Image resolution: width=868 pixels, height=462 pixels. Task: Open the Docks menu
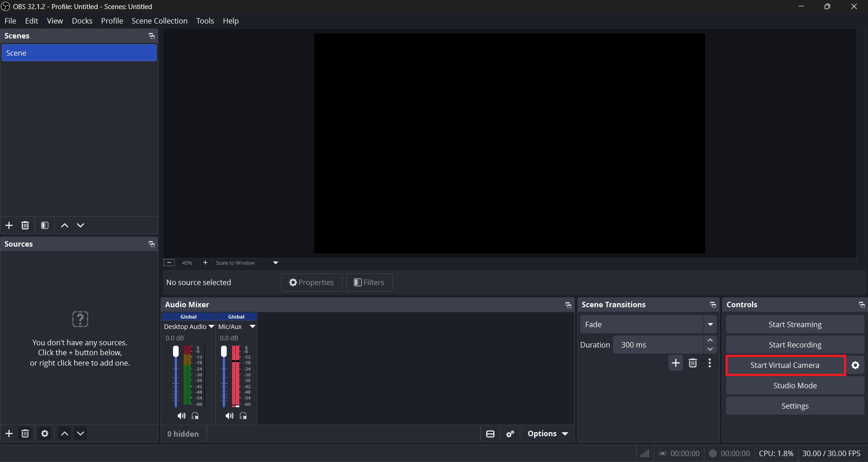coord(82,21)
